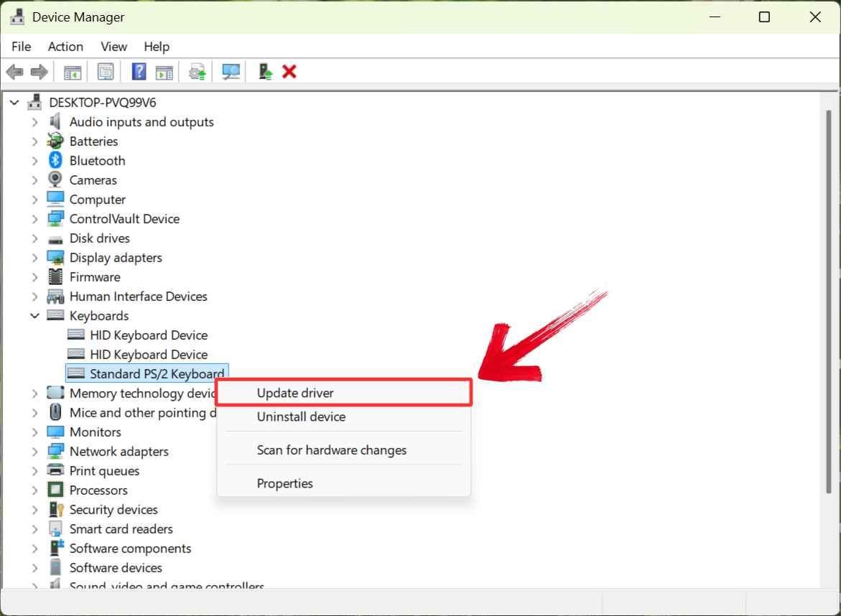Expand the Memory technology devices chevron
Viewport: 841px width, 616px height.
click(35, 393)
